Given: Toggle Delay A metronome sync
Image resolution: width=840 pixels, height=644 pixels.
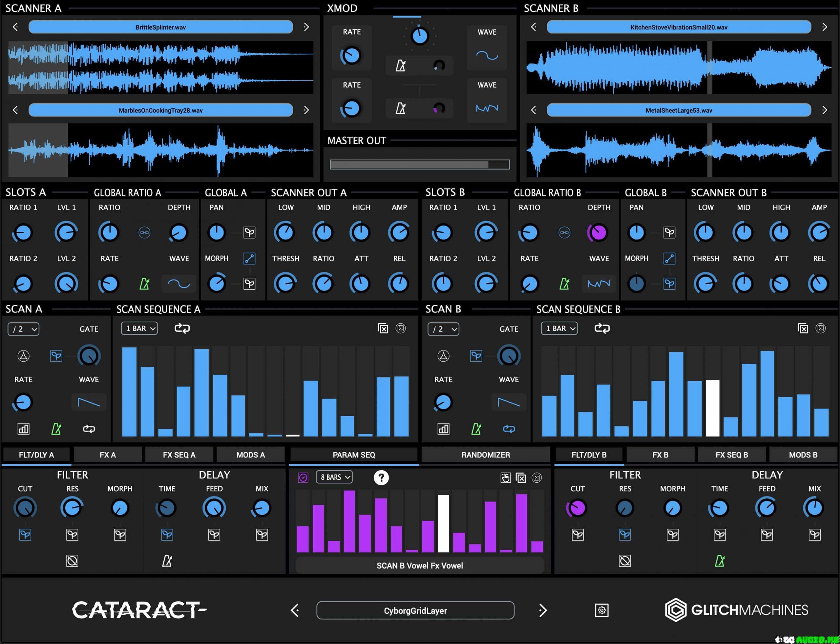Looking at the screenshot, I should [x=167, y=561].
